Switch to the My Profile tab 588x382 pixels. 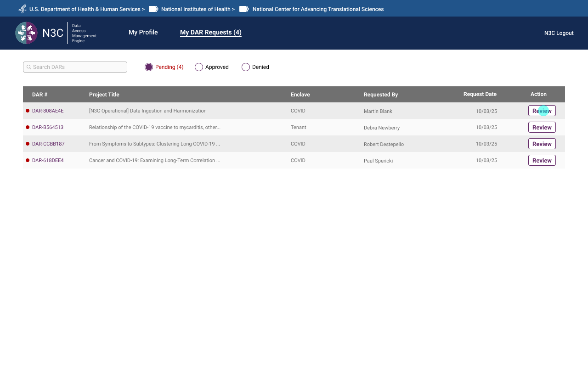pos(143,32)
